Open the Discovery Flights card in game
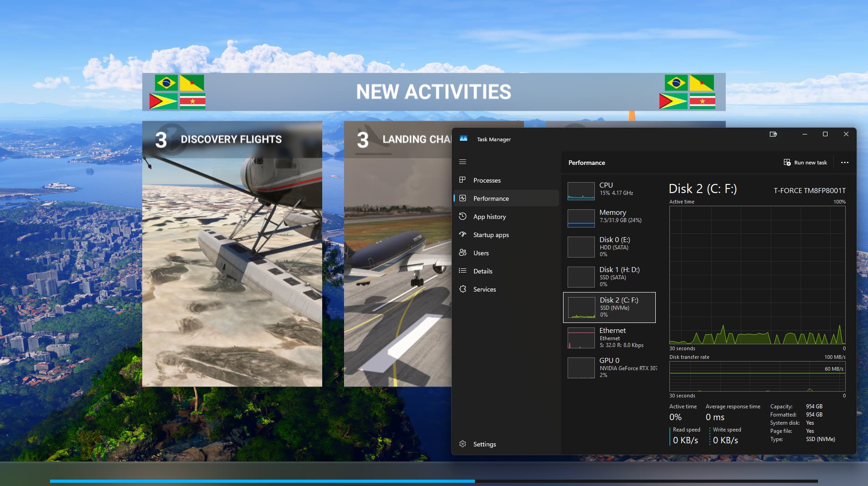 232,254
